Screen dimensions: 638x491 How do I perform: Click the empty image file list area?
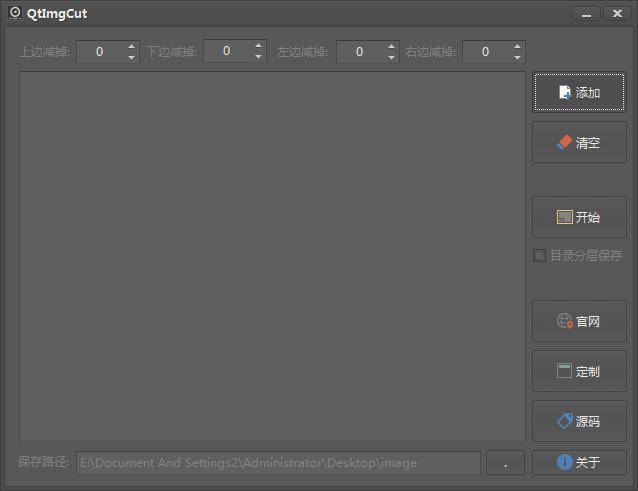(272, 256)
